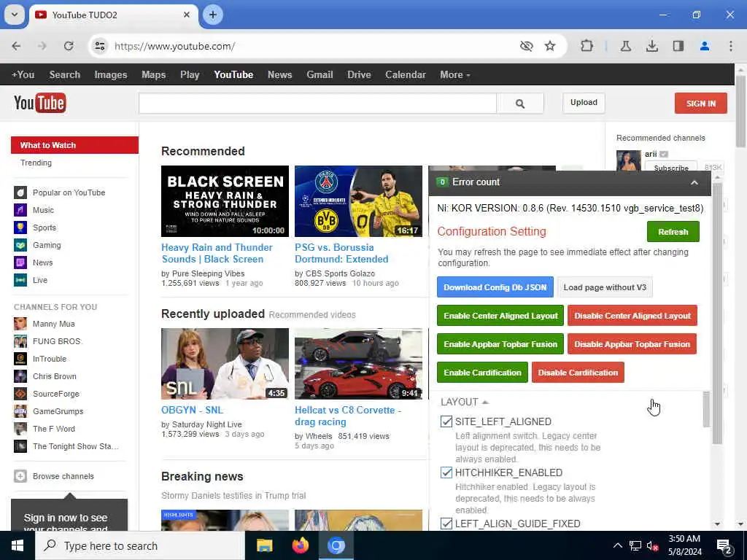The height and width of the screenshot is (560, 747).
Task: Open the PSG vs. Borussia Dortmund thumbnail
Action: [358, 201]
